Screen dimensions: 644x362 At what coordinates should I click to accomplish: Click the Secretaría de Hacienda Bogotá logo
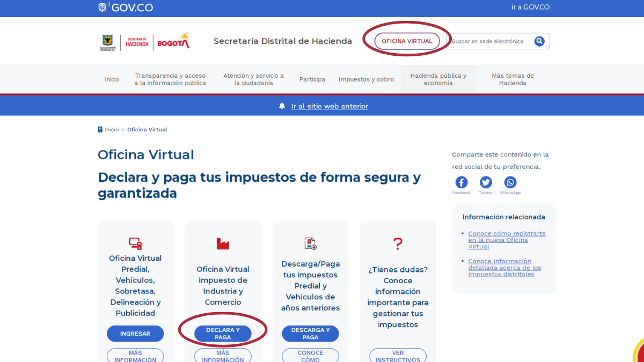pos(145,41)
